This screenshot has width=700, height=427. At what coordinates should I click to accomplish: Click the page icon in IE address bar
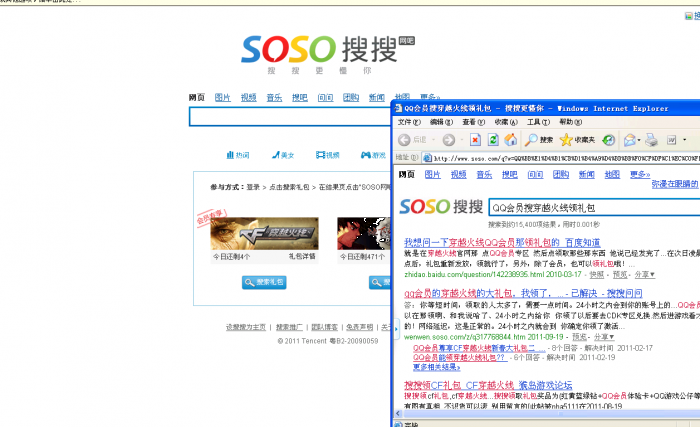tap(427, 158)
